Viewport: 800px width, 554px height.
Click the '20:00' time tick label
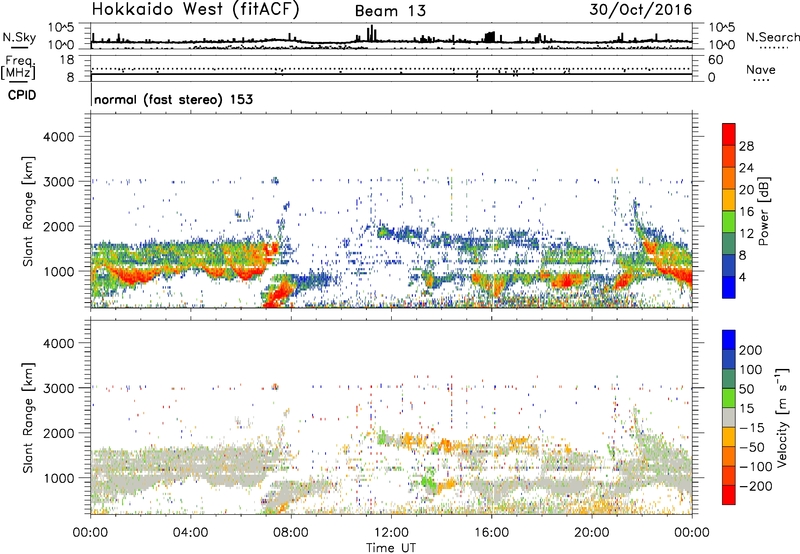click(591, 533)
